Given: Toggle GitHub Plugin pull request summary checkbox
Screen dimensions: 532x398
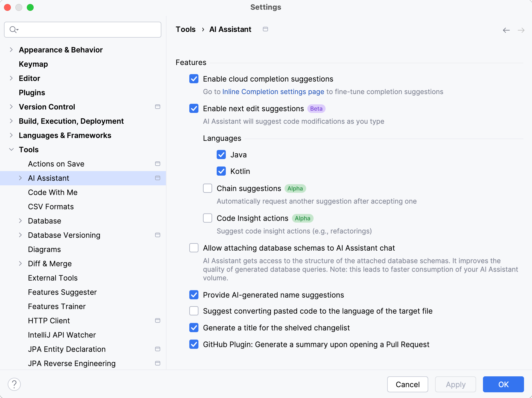Looking at the screenshot, I should 194,344.
